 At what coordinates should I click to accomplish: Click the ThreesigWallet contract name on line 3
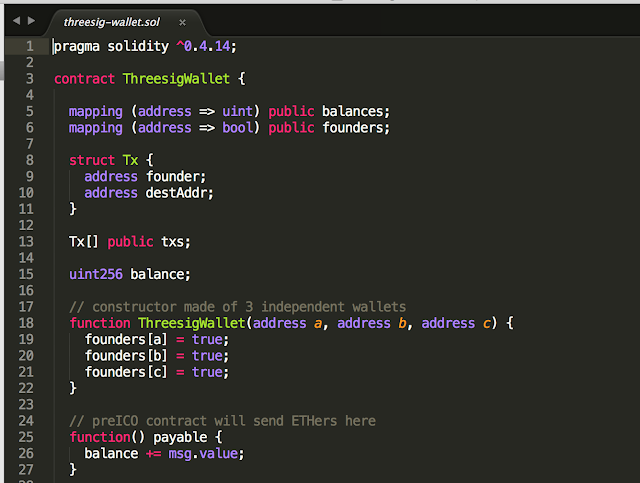tap(176, 78)
